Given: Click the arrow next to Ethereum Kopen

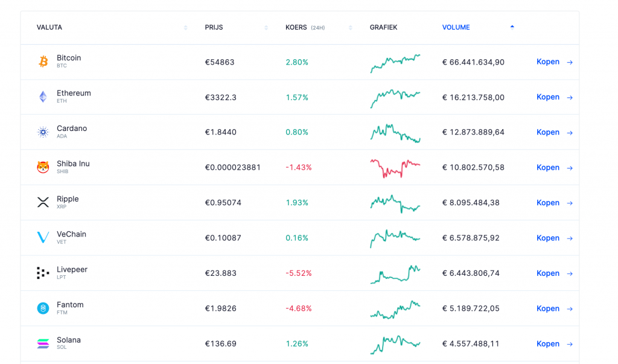Looking at the screenshot, I should (x=570, y=97).
